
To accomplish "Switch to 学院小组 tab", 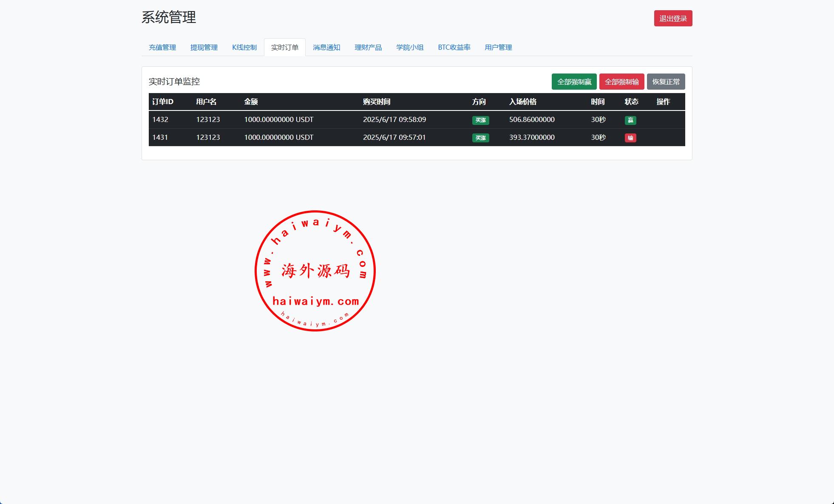I will tap(409, 47).
